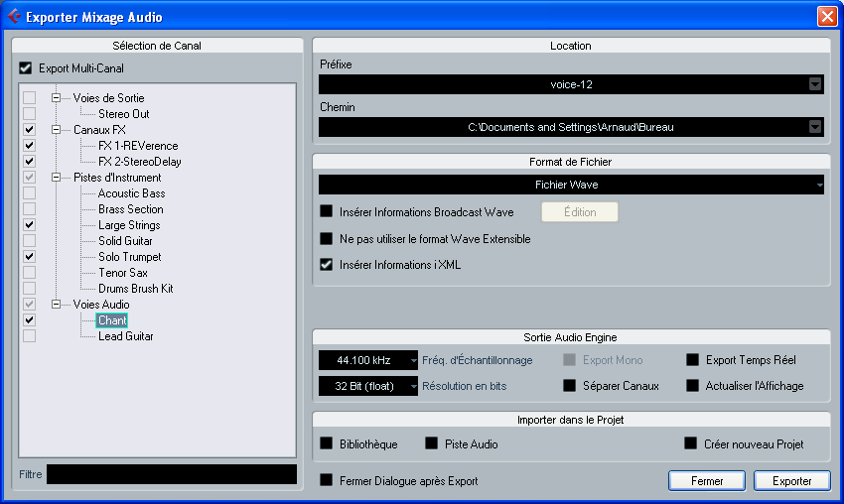Collapse the Canaux FX tree node

(56, 130)
